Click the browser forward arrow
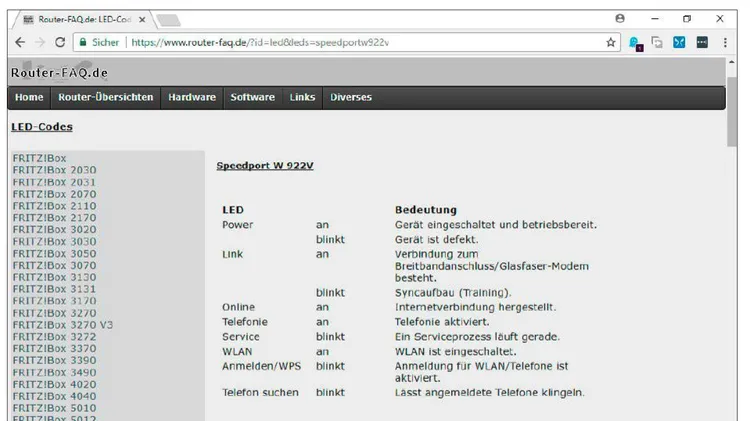This screenshot has height=421, width=750. coord(40,43)
